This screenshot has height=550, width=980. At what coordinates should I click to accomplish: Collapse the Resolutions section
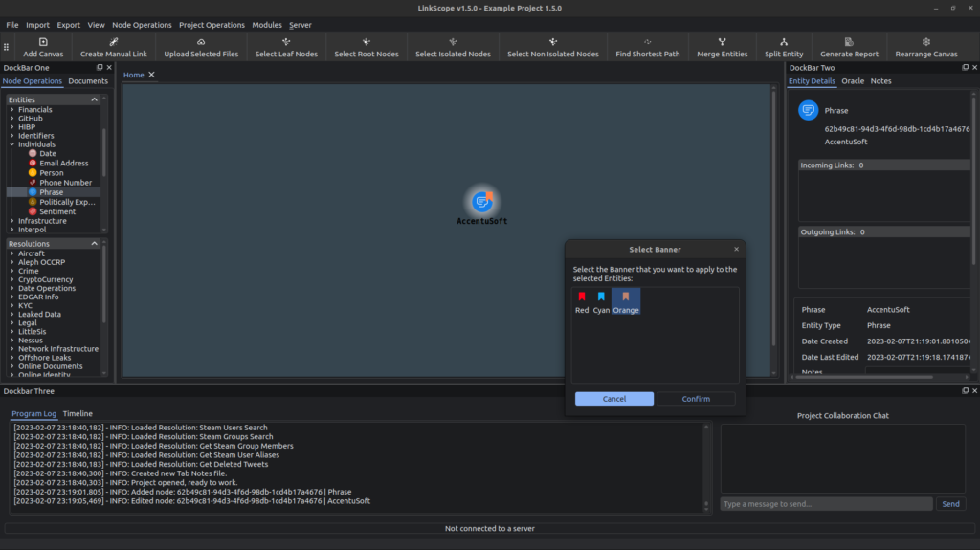click(95, 244)
